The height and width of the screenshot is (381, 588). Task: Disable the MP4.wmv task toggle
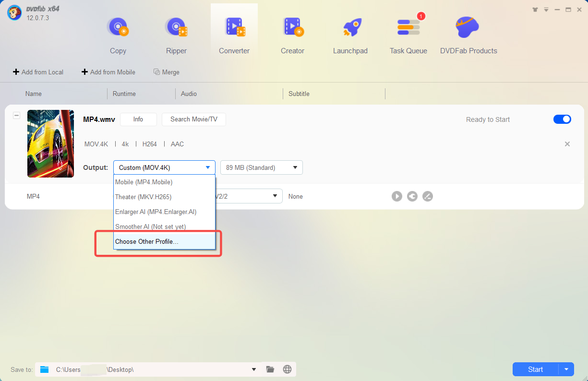pos(562,119)
